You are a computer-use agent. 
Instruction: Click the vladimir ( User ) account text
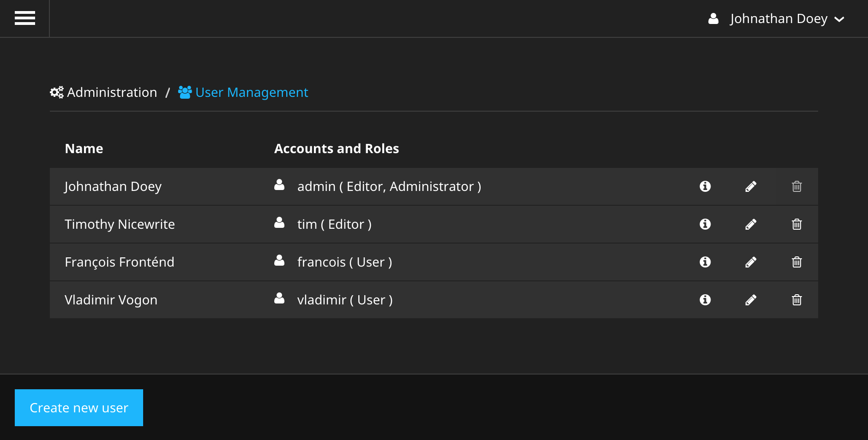point(345,300)
